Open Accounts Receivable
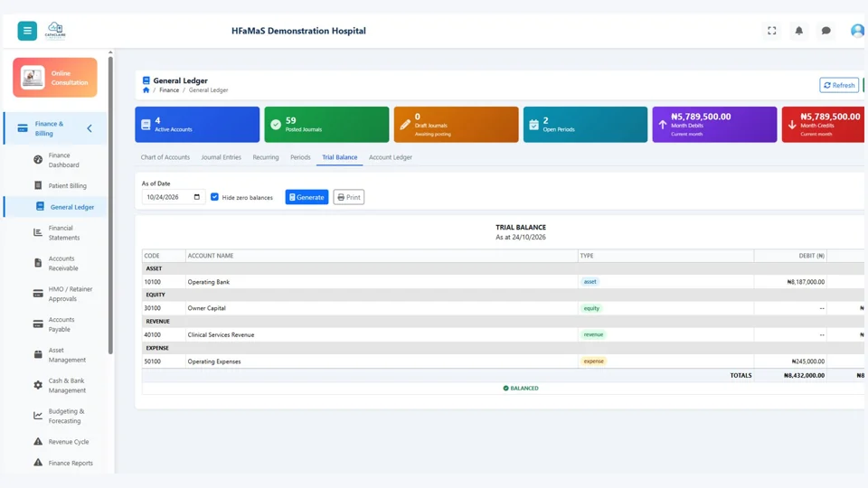Screen dimensions: 868x488 (x=62, y=263)
